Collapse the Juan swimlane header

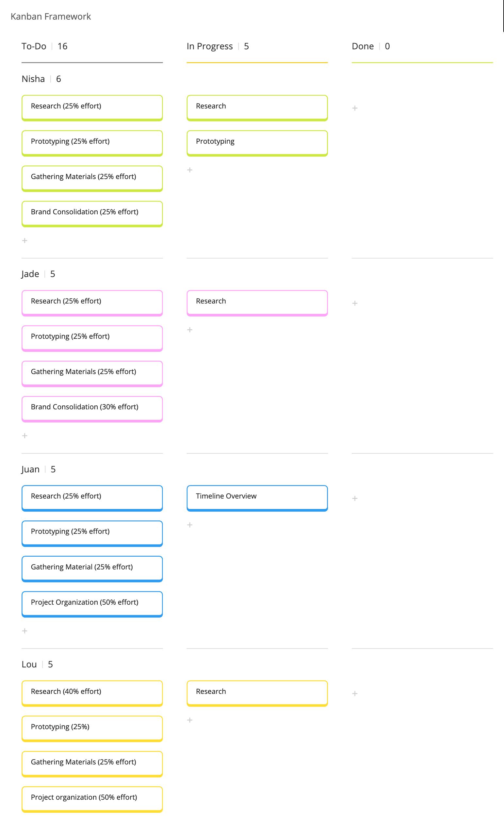30,469
